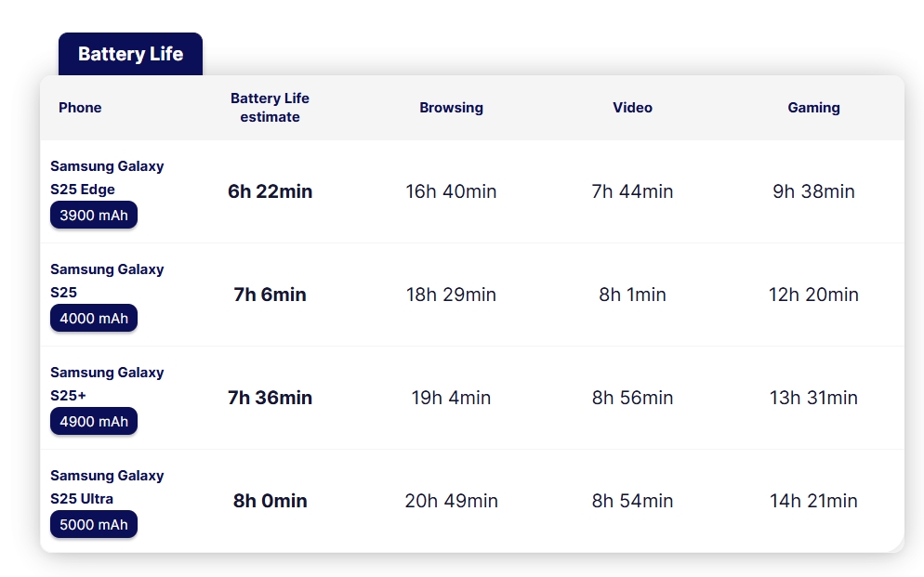Select the 6h 22min battery estimate

(270, 191)
